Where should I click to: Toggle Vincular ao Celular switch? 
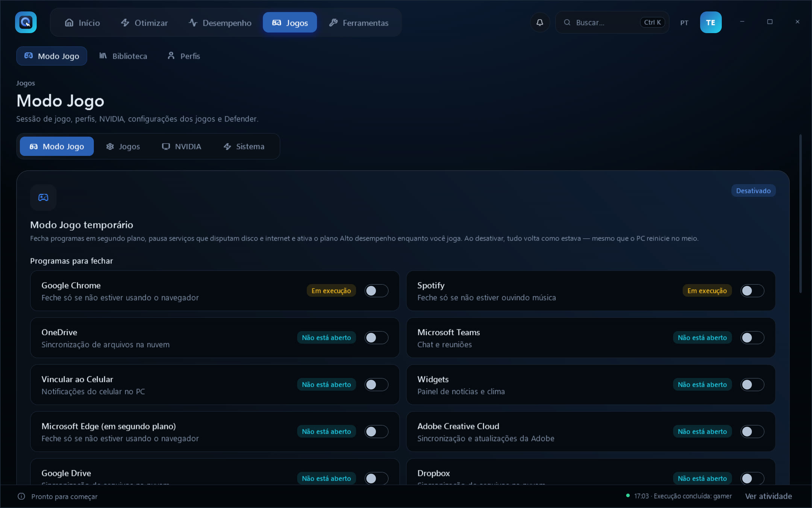point(376,385)
